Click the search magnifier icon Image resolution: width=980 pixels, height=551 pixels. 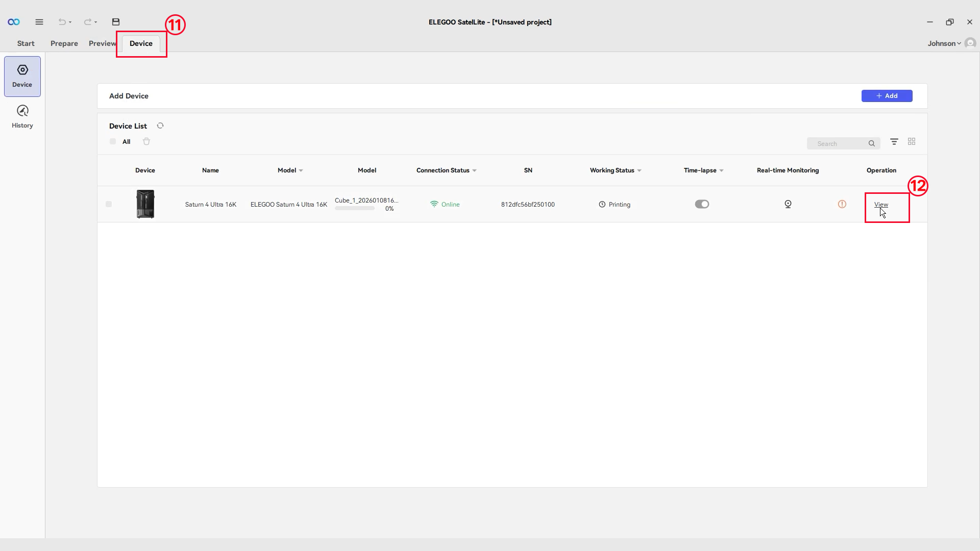pyautogui.click(x=872, y=143)
